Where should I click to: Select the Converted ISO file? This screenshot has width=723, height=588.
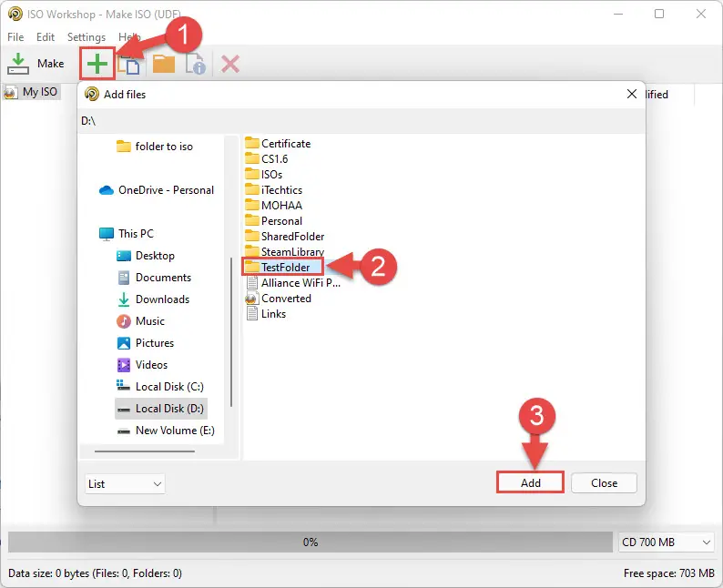click(x=279, y=299)
